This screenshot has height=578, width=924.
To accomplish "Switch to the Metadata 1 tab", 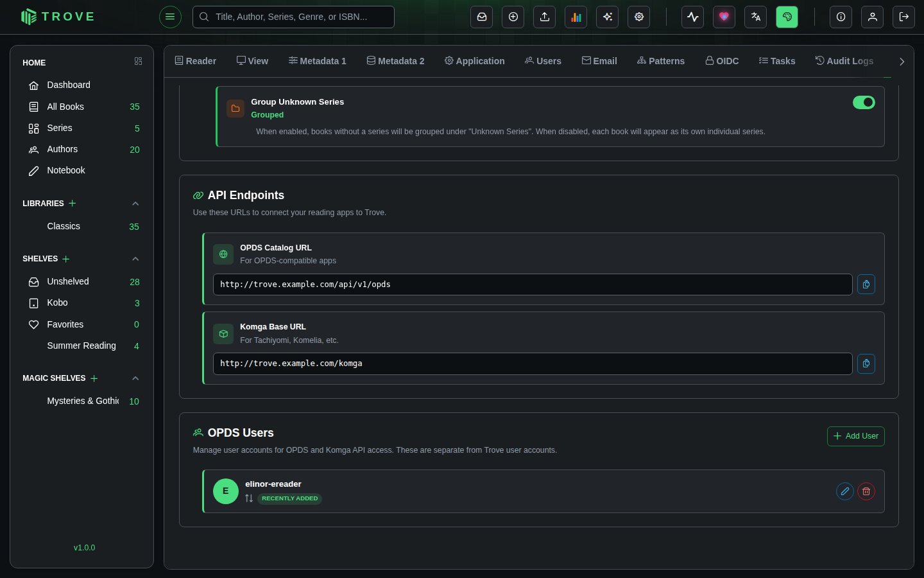I will (x=318, y=61).
